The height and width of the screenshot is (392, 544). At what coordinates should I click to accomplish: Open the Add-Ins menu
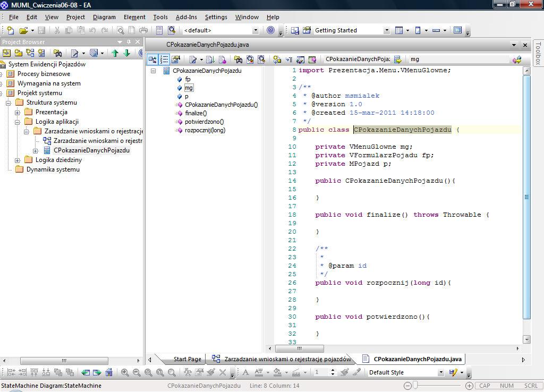pos(186,17)
